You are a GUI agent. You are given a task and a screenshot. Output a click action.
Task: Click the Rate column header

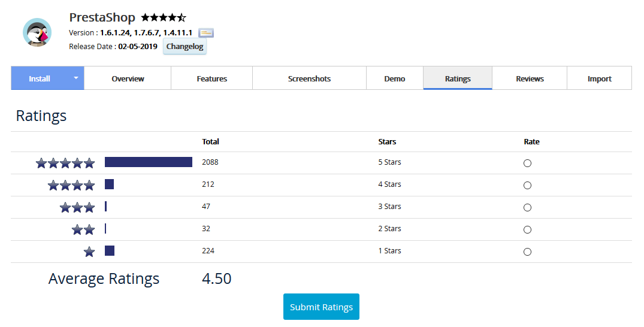pos(531,142)
